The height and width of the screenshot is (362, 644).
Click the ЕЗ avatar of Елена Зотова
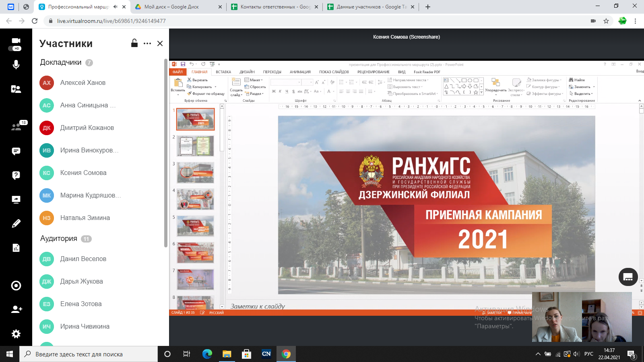click(x=47, y=304)
